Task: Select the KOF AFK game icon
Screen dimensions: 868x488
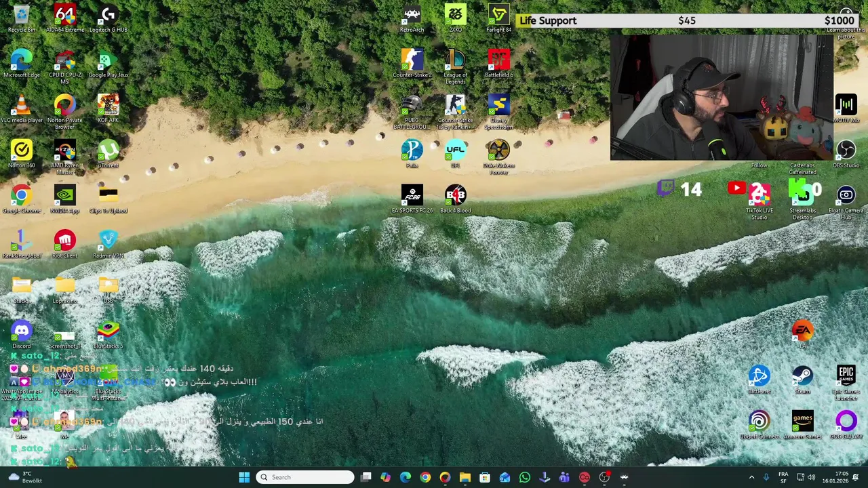Action: point(108,109)
